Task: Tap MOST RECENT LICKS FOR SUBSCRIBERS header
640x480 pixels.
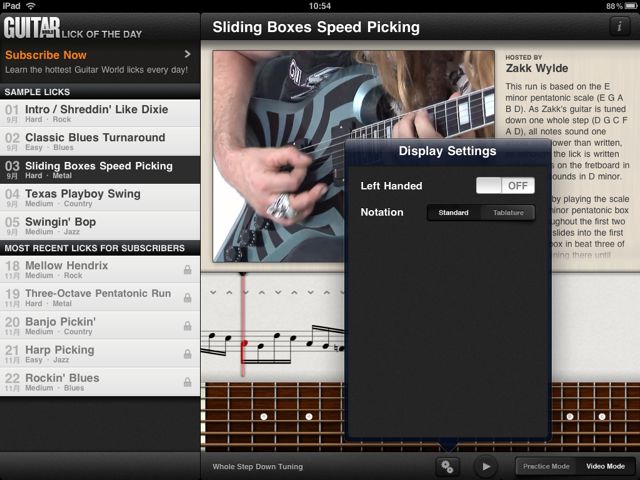Action: click(x=100, y=248)
